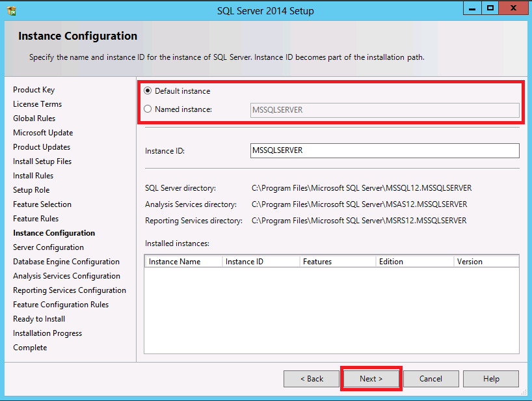Click the Features column header
This screenshot has width=532, height=401.
click(336, 262)
